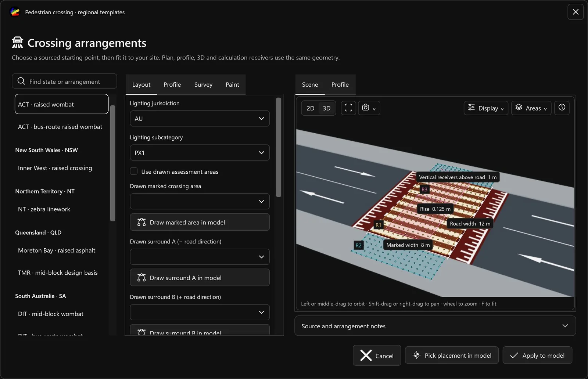
Task: Open the Display options menu
Action: [x=486, y=108]
